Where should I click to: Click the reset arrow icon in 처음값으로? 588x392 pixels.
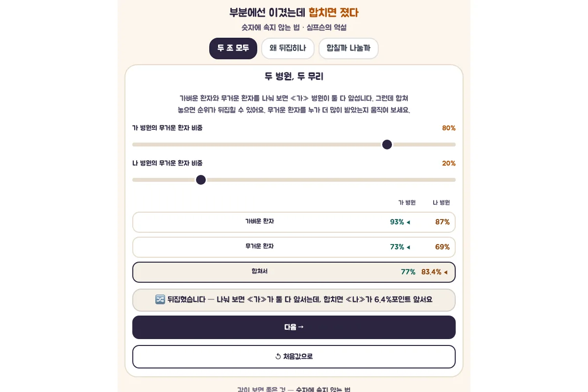[278, 357]
